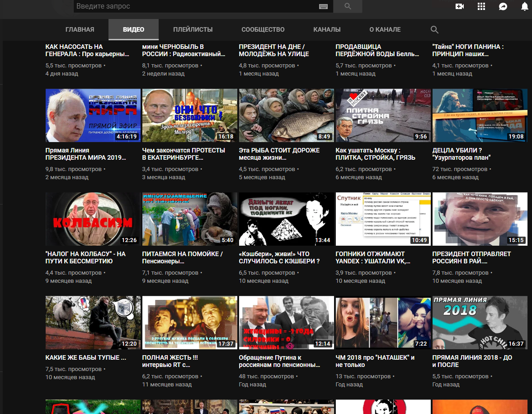Open title 'Прямая Линия ПРЕЗИДЕНТА МИРА 2019...'
The image size is (532, 414).
click(85, 154)
